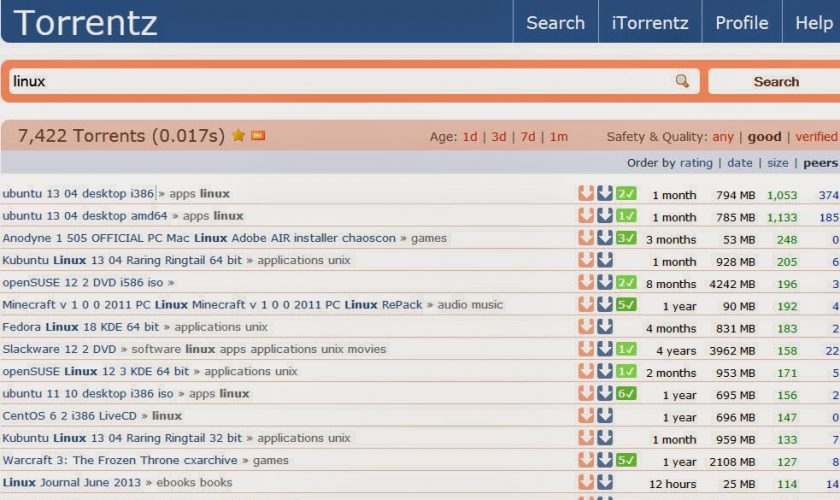Go to the Profile navigation item
The image size is (840, 500).
coord(741,22)
